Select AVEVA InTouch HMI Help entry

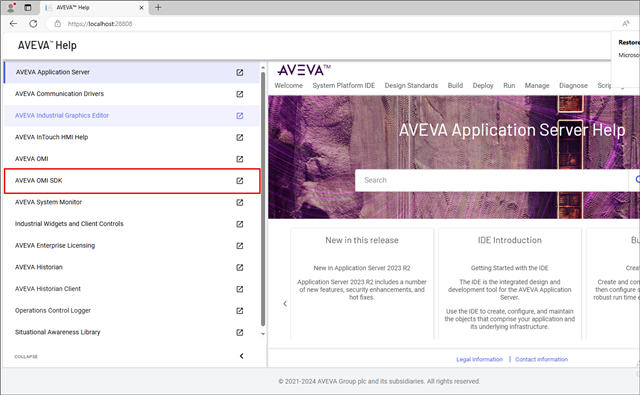131,137
